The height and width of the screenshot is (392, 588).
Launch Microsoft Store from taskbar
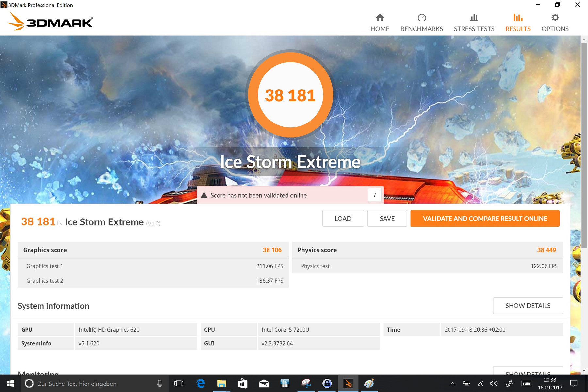[242, 384]
